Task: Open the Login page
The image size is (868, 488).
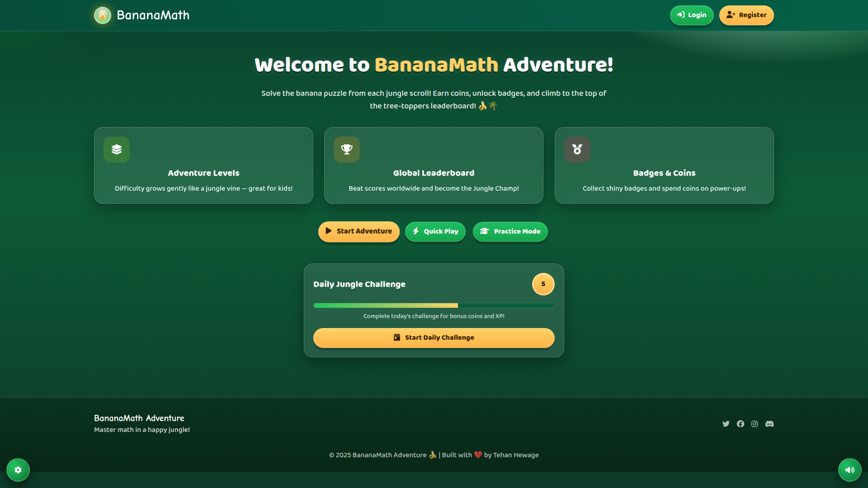Action: 691,15
